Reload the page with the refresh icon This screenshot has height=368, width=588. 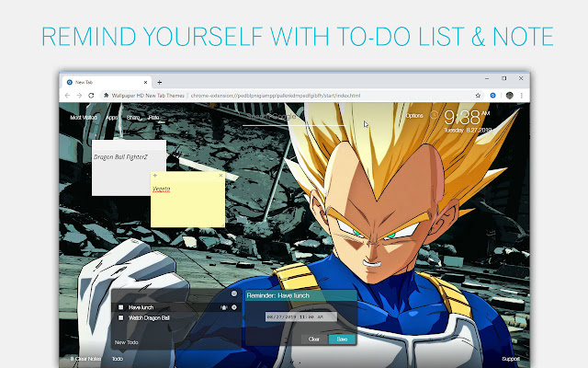pyautogui.click(x=91, y=96)
